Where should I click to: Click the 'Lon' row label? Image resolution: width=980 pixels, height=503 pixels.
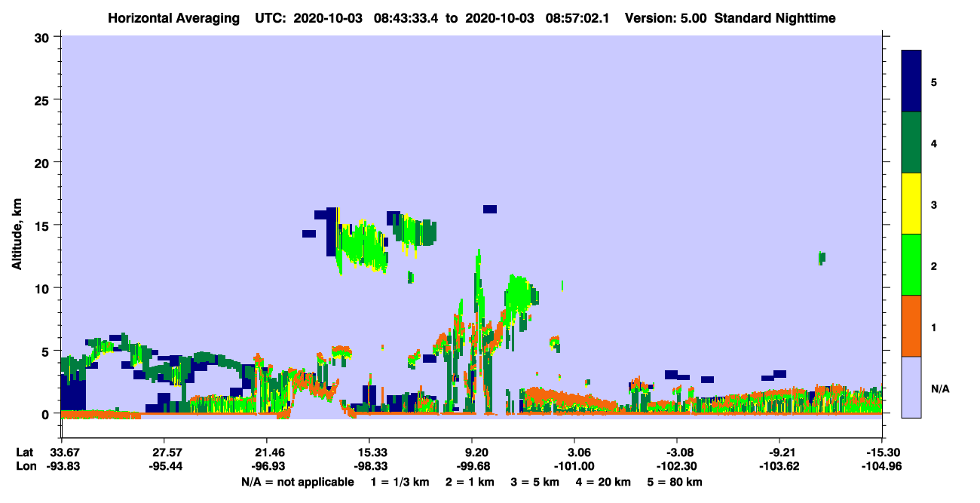click(x=25, y=466)
